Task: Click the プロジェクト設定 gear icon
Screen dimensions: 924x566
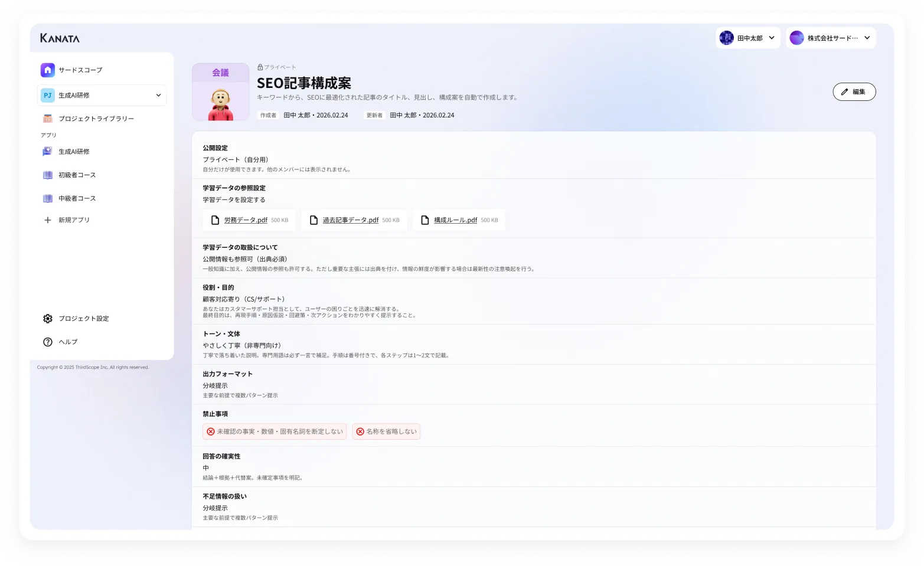Action: (x=47, y=318)
